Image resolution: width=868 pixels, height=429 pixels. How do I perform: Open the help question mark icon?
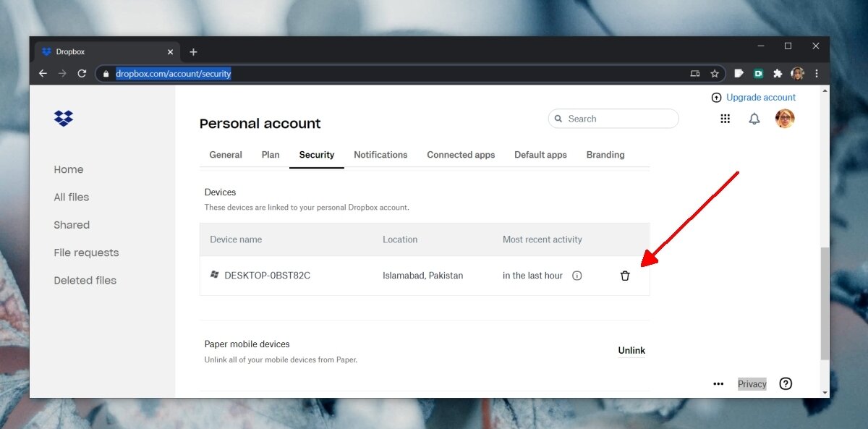[786, 383]
